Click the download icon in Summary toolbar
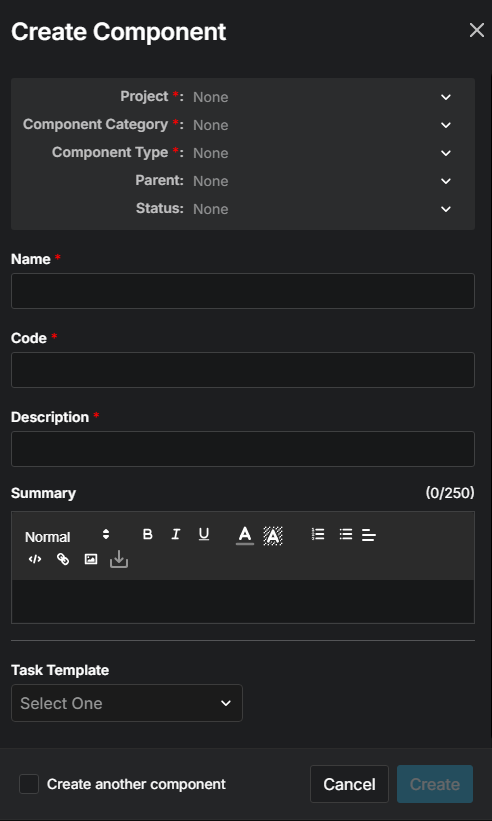This screenshot has height=821, width=492. coord(119,559)
